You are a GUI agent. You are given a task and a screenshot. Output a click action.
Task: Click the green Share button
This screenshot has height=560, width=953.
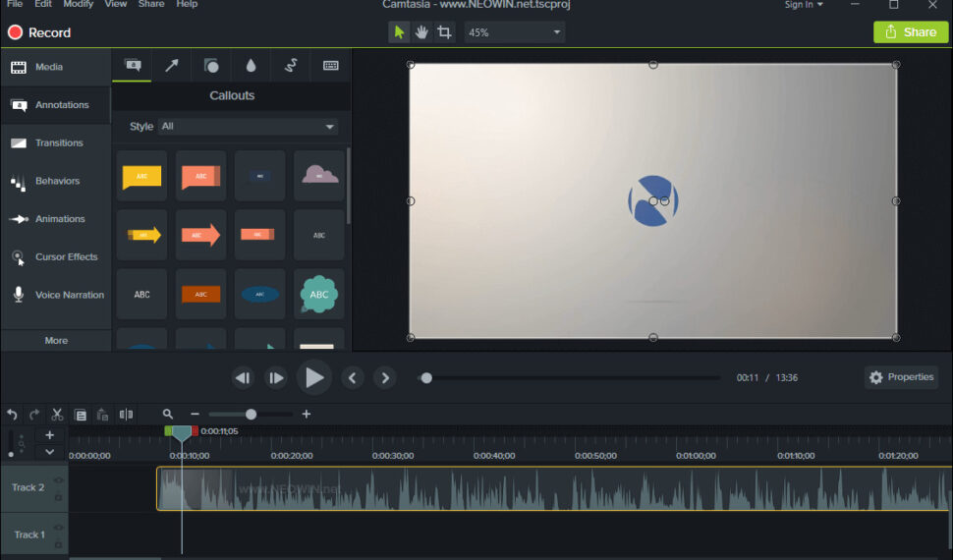pos(911,32)
